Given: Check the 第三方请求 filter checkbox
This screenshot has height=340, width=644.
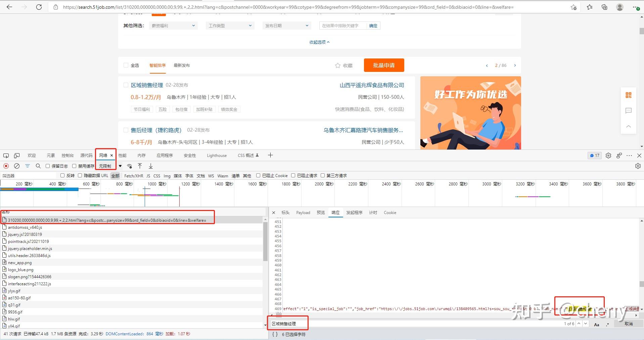Looking at the screenshot, I should coord(323,175).
